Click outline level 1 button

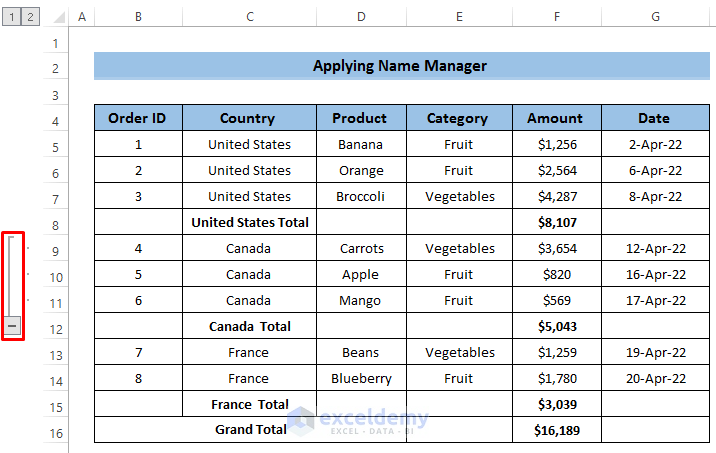click(10, 17)
